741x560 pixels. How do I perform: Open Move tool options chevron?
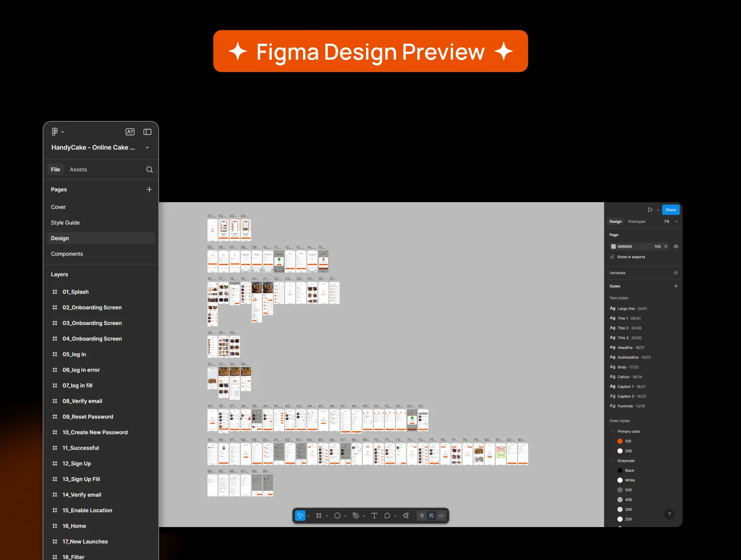tap(308, 516)
